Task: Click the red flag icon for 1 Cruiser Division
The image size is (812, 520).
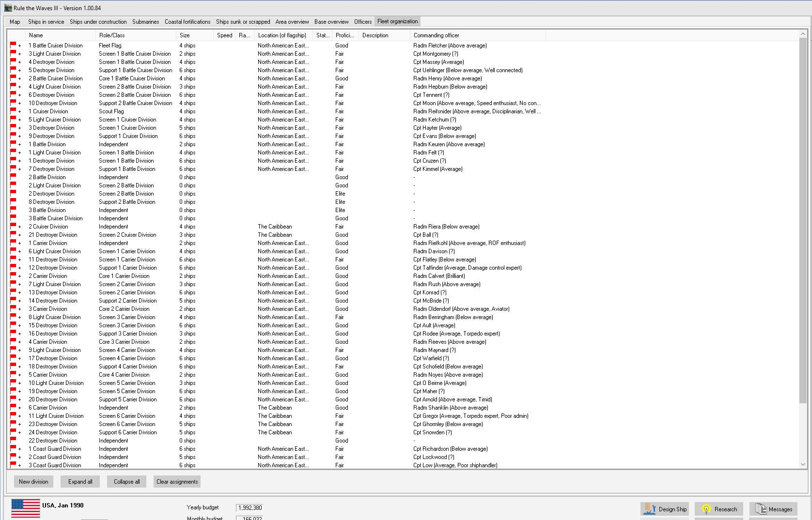Action: (x=13, y=111)
